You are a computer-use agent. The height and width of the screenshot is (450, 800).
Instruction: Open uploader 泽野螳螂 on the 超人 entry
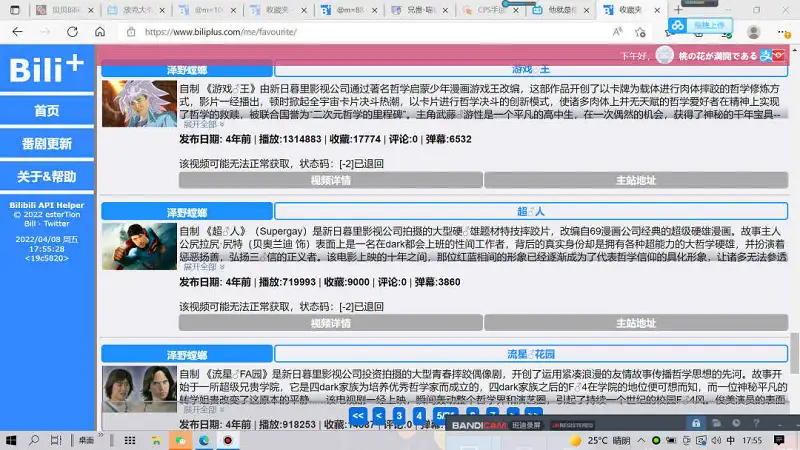pyautogui.click(x=187, y=212)
